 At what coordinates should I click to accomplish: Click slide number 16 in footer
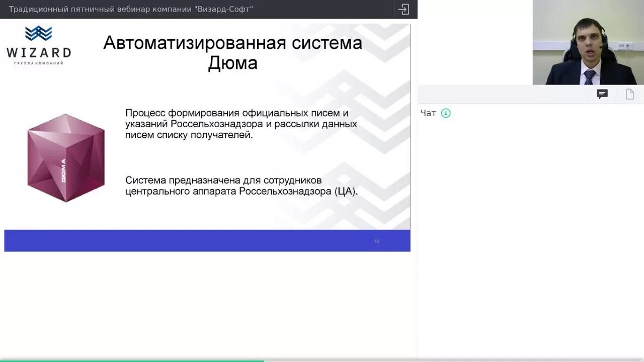(377, 241)
